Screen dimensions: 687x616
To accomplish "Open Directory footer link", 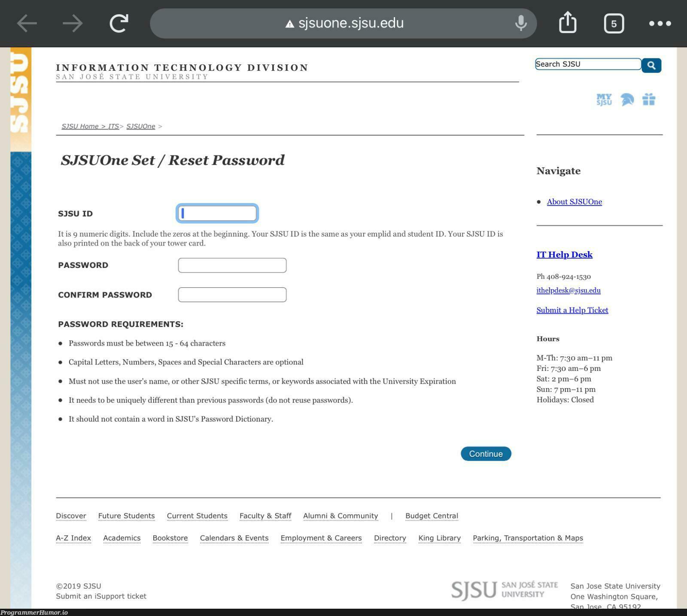I will (390, 538).
